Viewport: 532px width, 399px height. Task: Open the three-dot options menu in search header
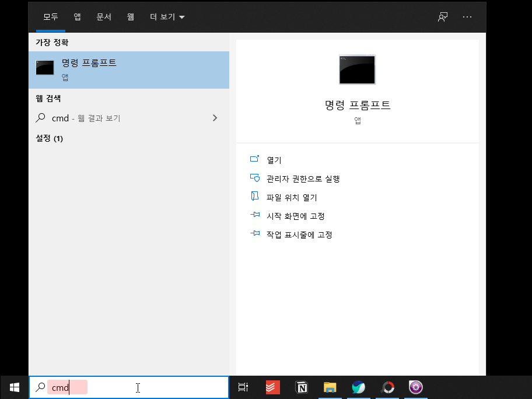pos(467,16)
